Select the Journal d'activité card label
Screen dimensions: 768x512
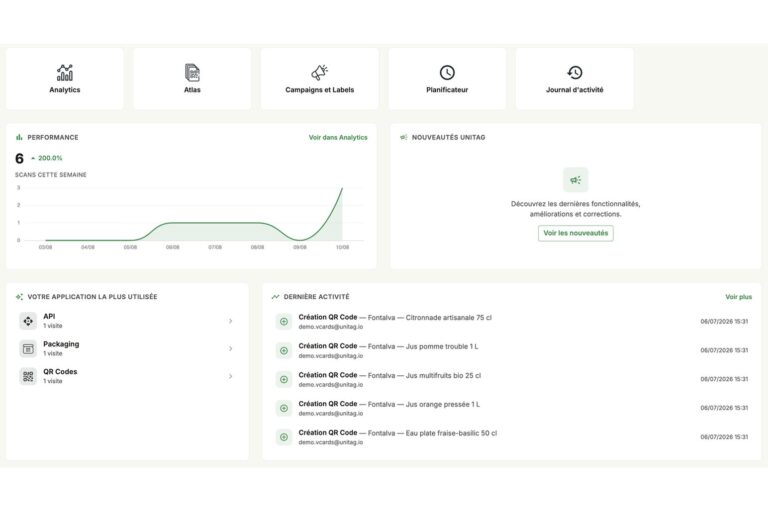575,90
